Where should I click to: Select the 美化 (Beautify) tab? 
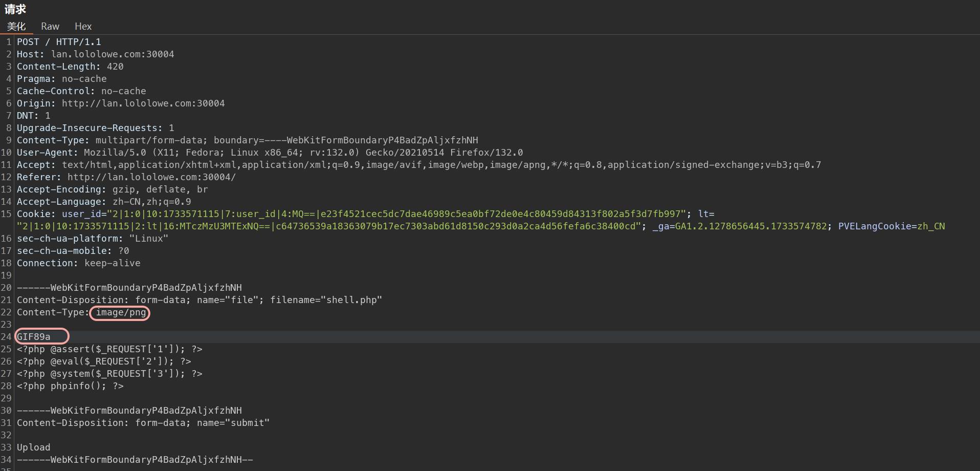point(16,26)
